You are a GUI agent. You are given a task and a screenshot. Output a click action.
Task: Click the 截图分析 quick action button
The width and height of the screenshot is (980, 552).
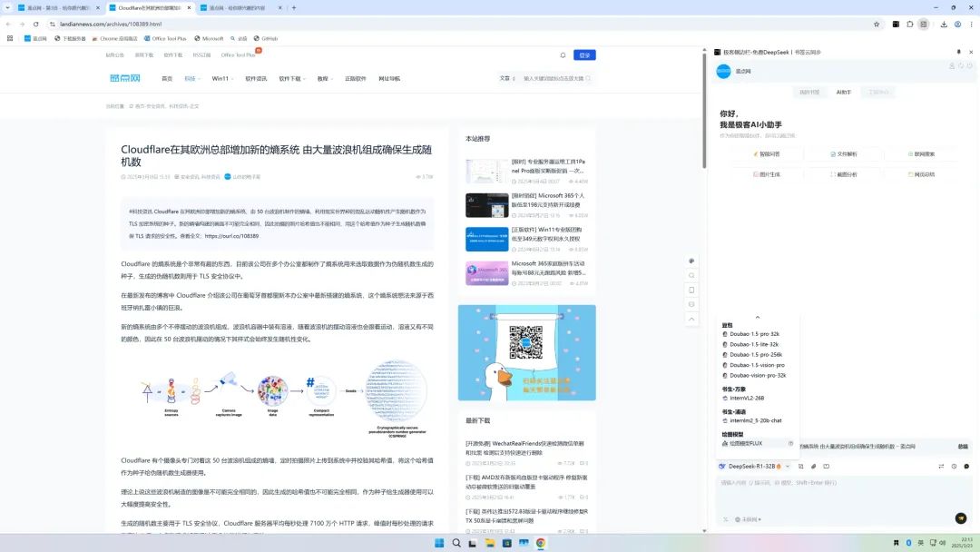click(x=843, y=174)
